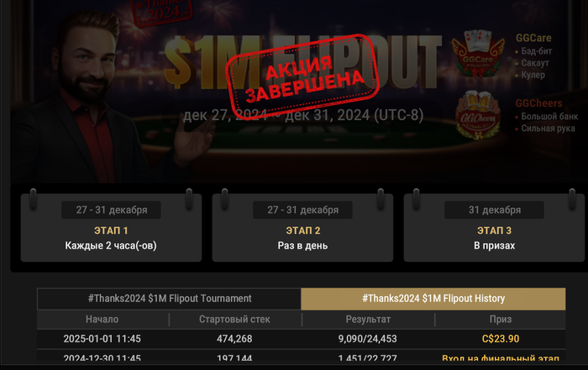Click the #Thanks2024 red stamp logo
The image size is (588, 370).
click(161, 12)
